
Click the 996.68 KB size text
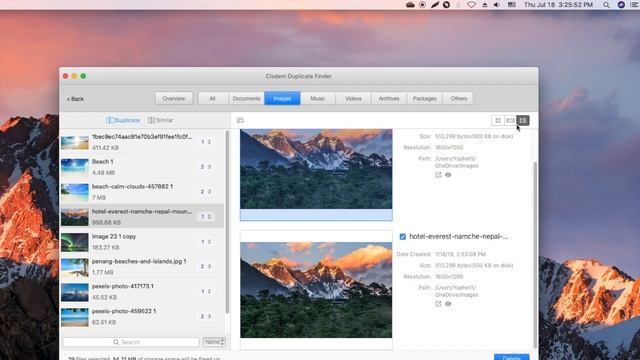[106, 222]
